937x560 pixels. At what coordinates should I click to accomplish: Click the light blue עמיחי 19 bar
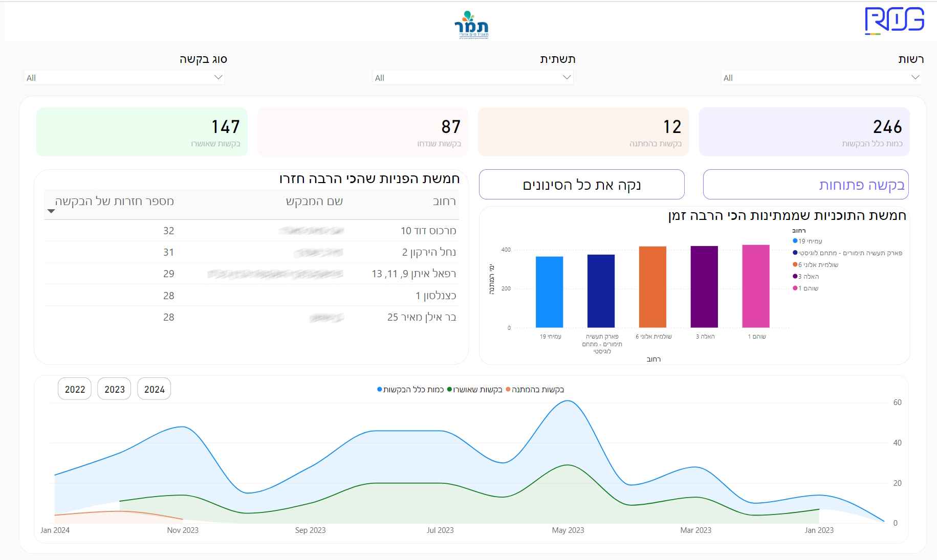tap(550, 292)
